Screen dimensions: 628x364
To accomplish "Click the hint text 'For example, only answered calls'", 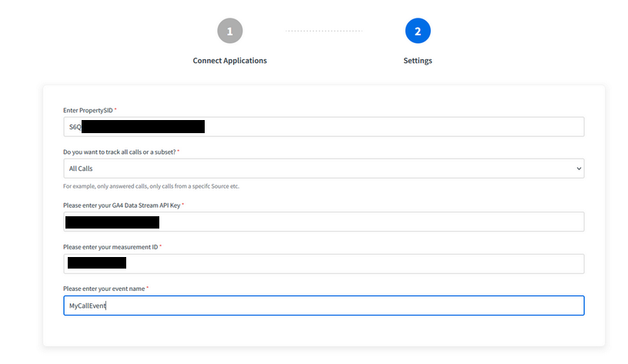I will [151, 186].
